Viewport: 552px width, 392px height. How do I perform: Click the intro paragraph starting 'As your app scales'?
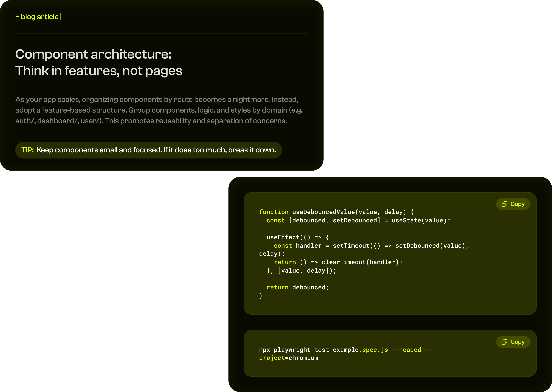[x=159, y=110]
